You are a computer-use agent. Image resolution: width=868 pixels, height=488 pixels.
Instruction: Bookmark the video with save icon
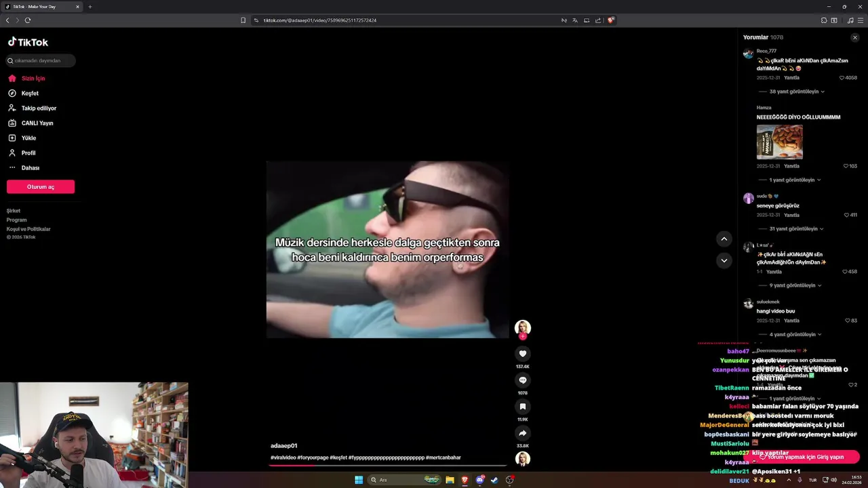522,406
